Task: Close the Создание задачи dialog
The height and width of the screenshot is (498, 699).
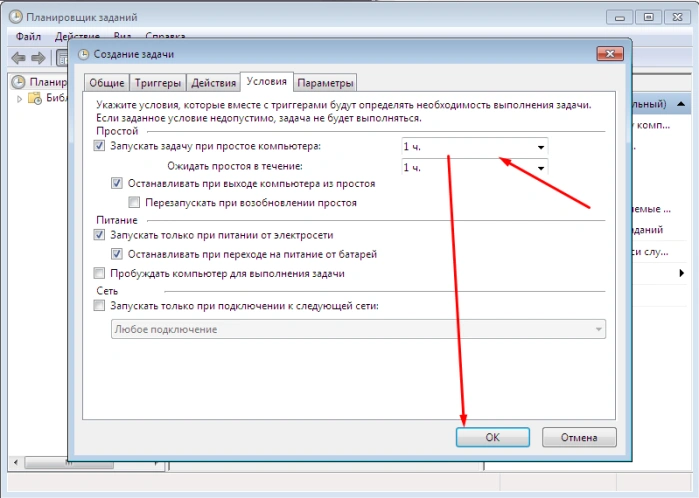Action: point(610,54)
